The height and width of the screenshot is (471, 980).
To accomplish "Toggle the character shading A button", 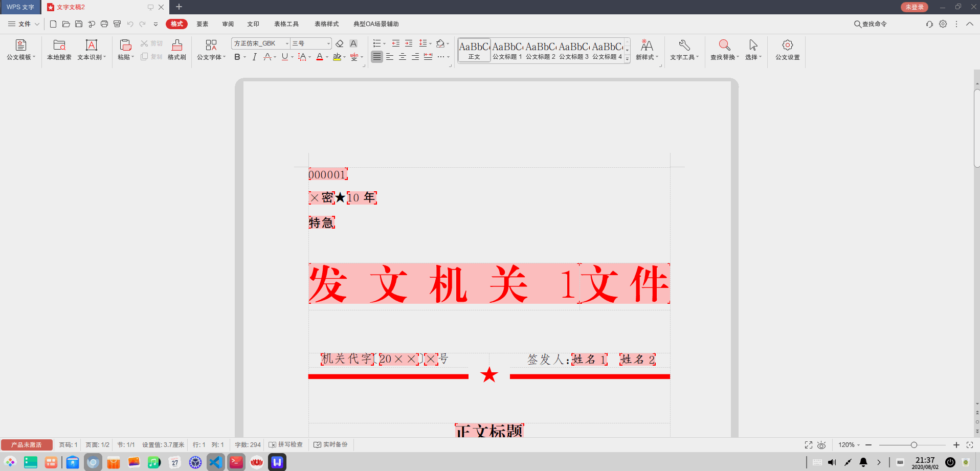I will click(353, 43).
